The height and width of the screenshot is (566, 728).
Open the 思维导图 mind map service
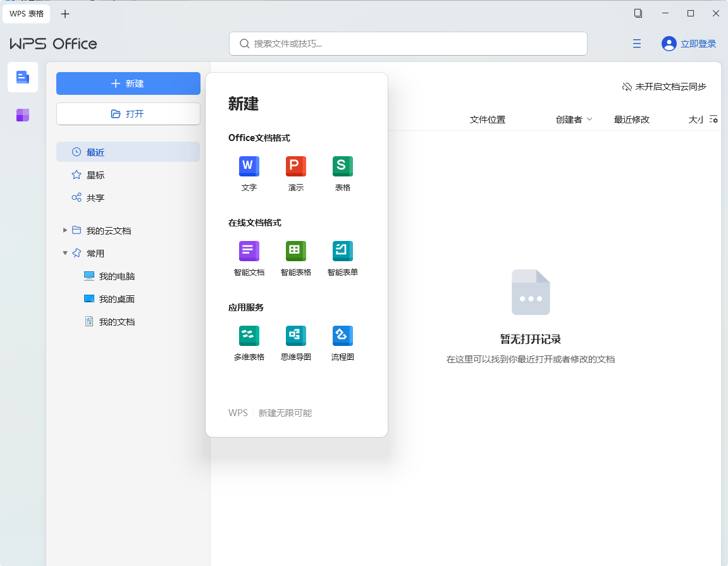[x=296, y=343]
